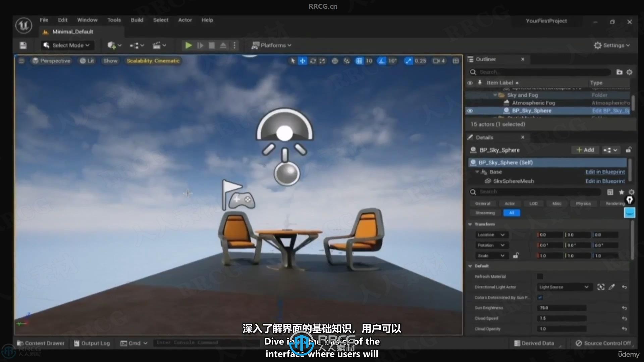Click the Outliner search field
The height and width of the screenshot is (362, 644).
click(x=540, y=72)
